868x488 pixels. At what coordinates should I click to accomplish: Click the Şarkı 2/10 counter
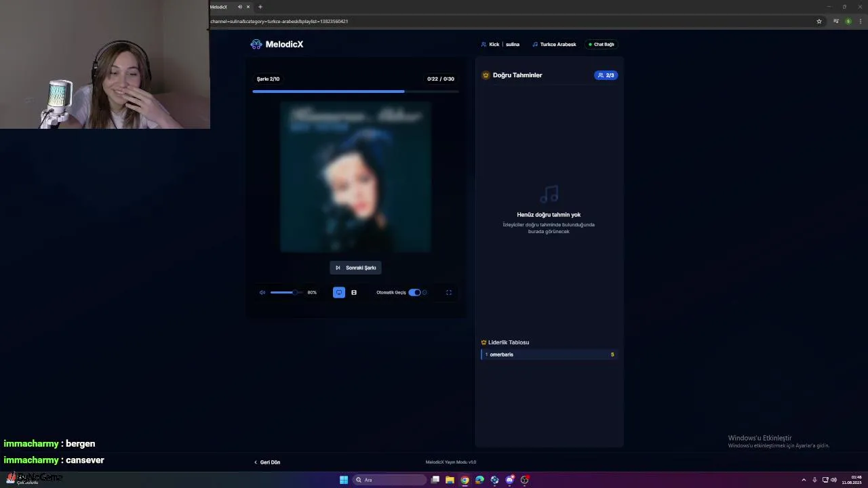point(268,79)
